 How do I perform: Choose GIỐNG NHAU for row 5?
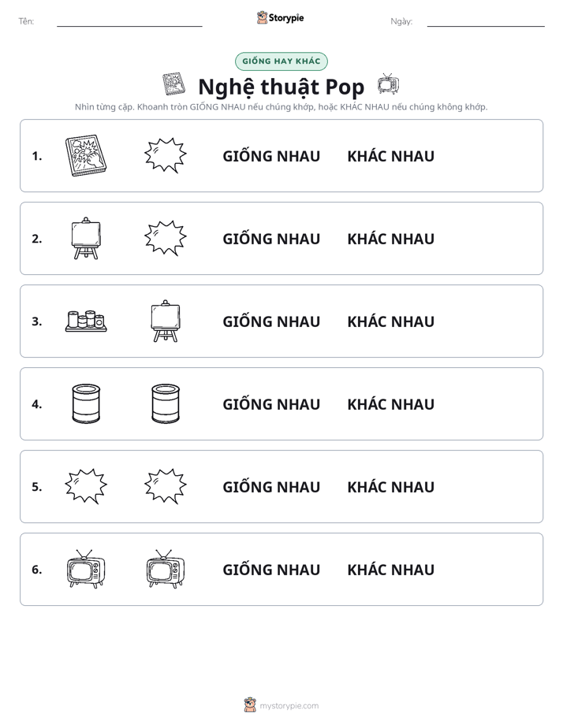pos(271,487)
